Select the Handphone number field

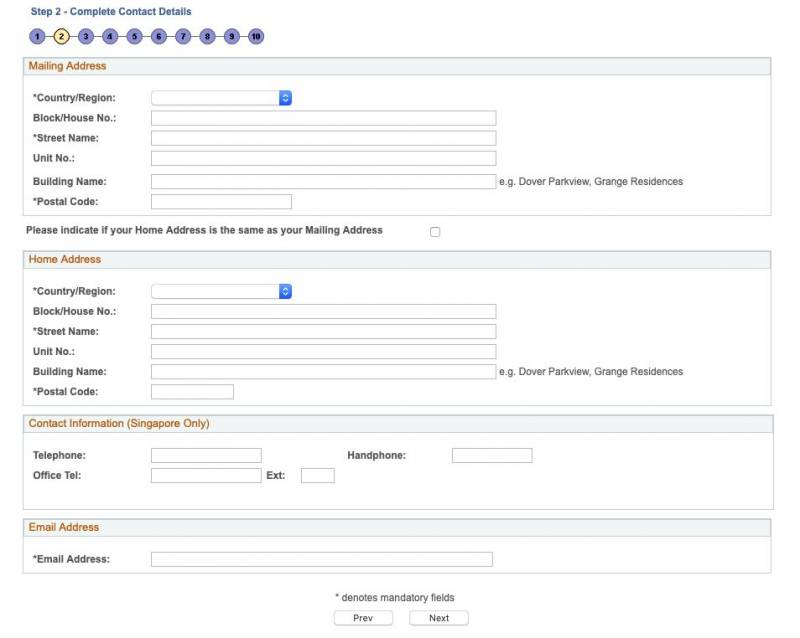(492, 456)
